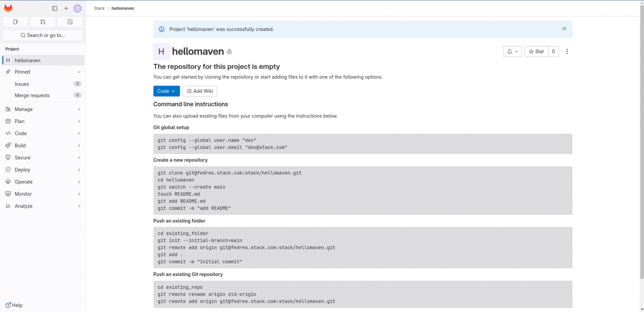
Task: Click the Search or go to field
Action: (x=42, y=35)
